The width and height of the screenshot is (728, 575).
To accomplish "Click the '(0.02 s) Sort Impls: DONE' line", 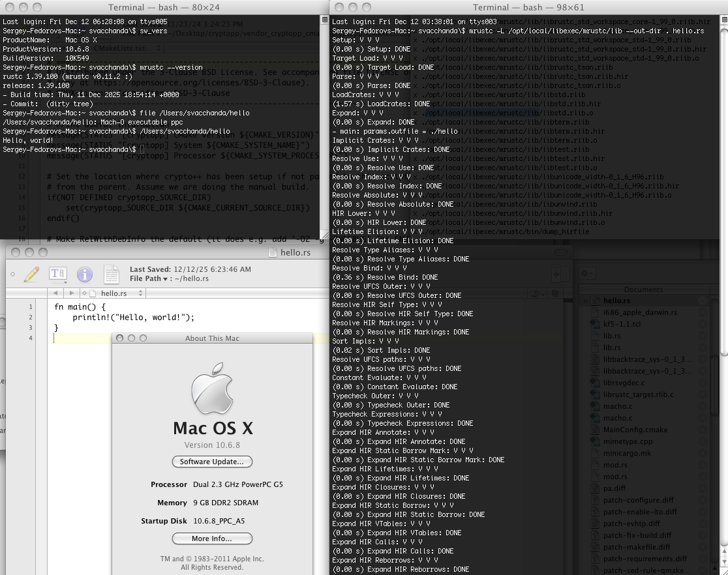I will point(381,350).
